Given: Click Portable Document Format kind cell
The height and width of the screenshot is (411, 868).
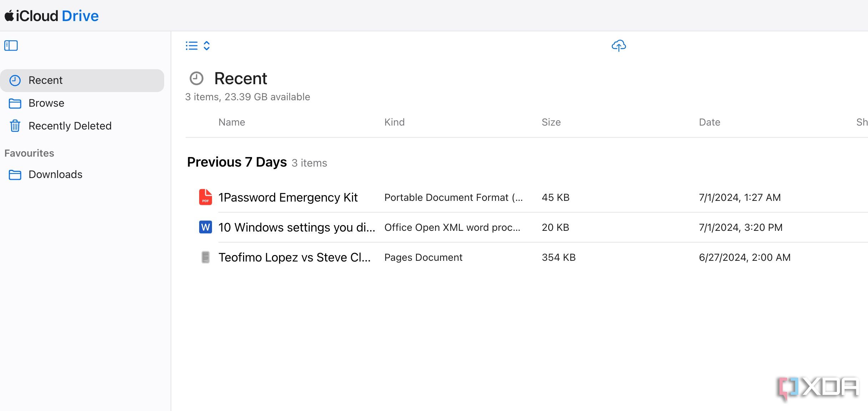Looking at the screenshot, I should click(454, 197).
